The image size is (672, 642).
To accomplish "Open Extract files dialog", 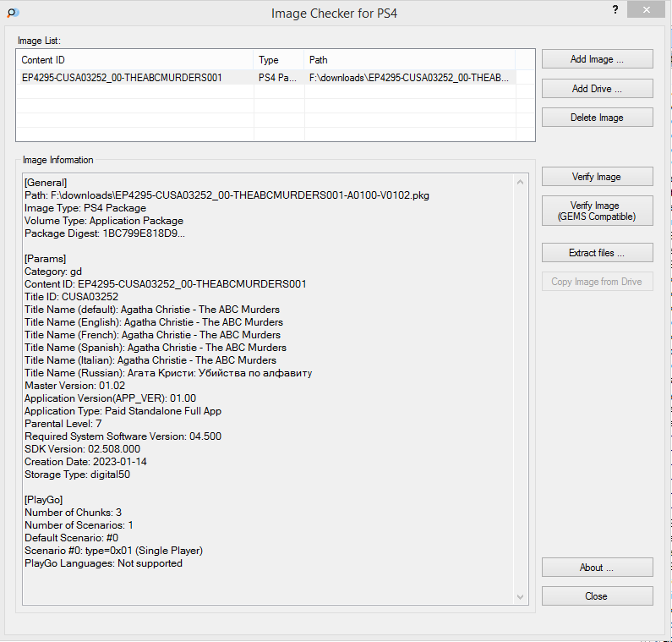I will [597, 253].
